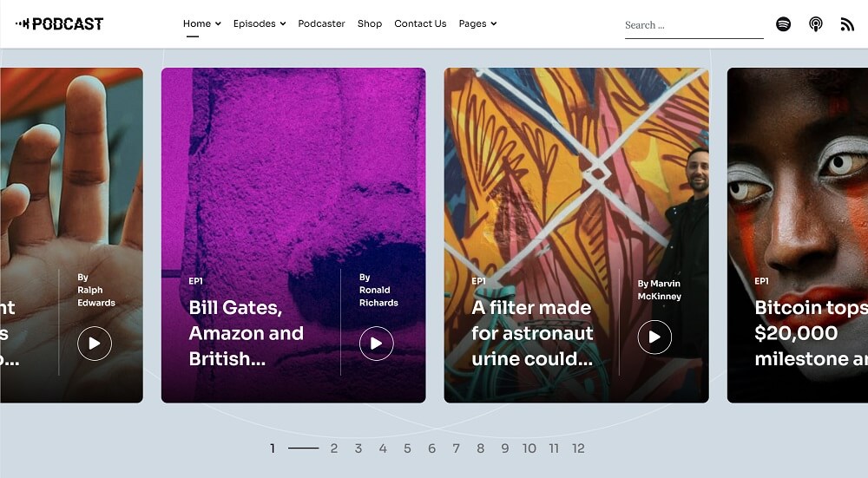Image resolution: width=868 pixels, height=478 pixels.
Task: Open the Podcaster menu item
Action: 321,23
